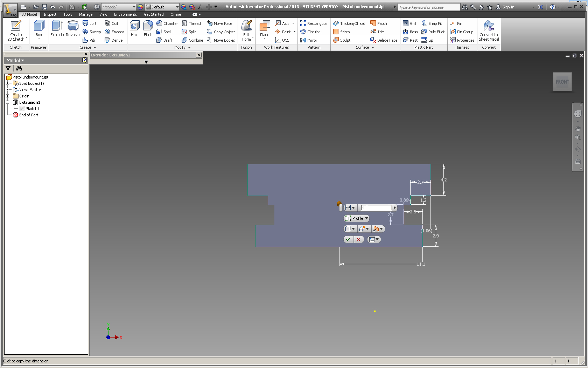Screen dimensions: 588x368
Task: Expand the Modify panel dropdown
Action: click(189, 47)
